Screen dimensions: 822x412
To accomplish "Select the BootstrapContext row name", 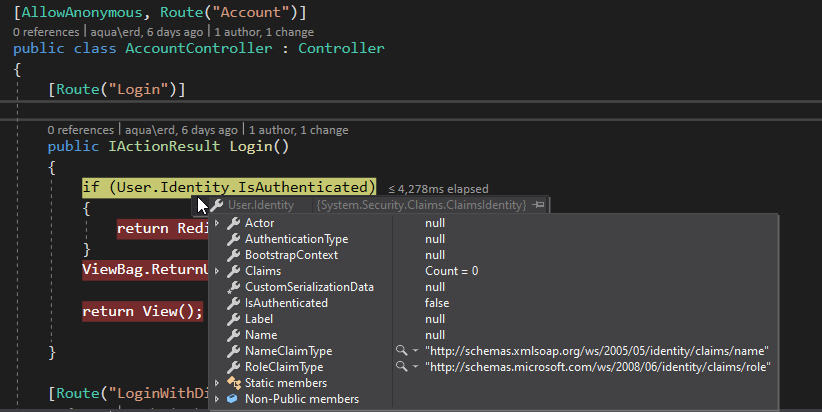I will tap(291, 255).
